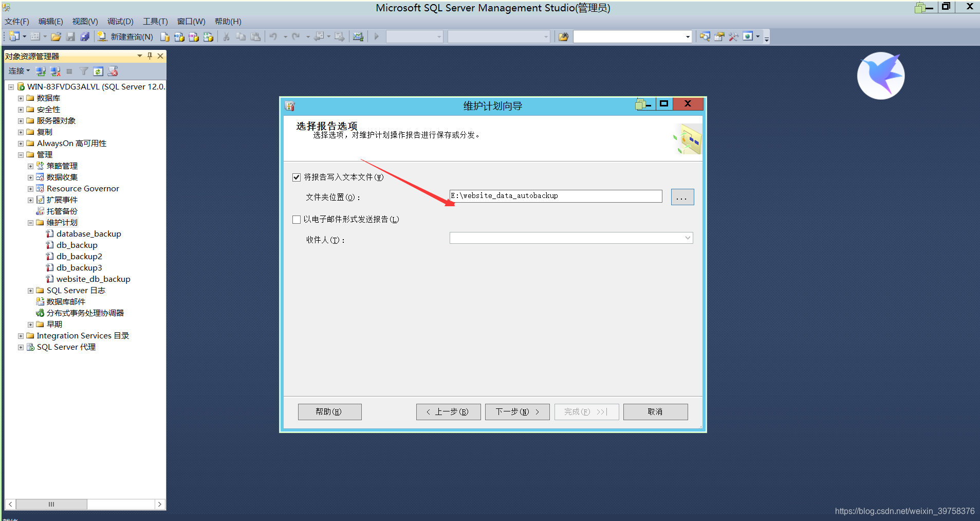
Task: Expand the 安全性 node
Action: click(x=21, y=110)
